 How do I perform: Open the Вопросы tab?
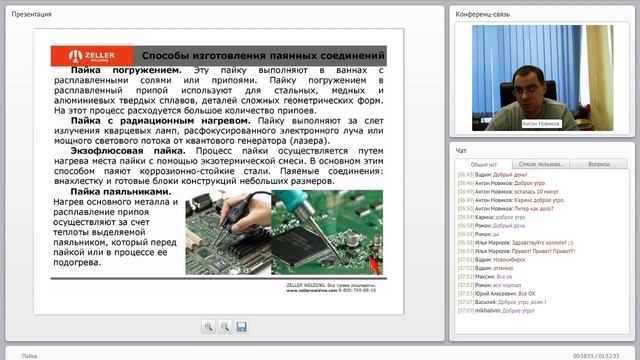[x=599, y=164]
